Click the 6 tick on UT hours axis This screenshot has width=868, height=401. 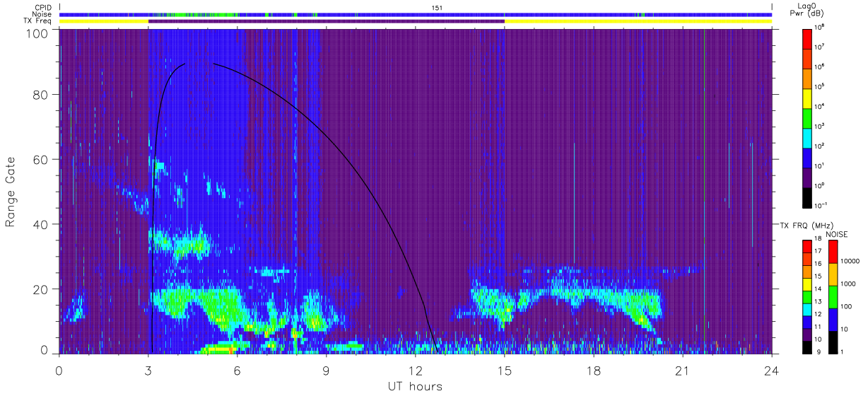[237, 371]
